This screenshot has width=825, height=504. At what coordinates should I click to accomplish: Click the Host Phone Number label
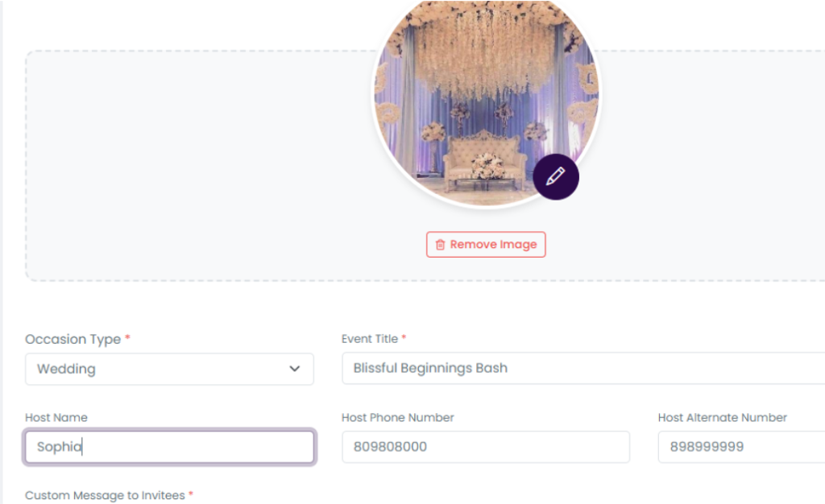(397, 418)
